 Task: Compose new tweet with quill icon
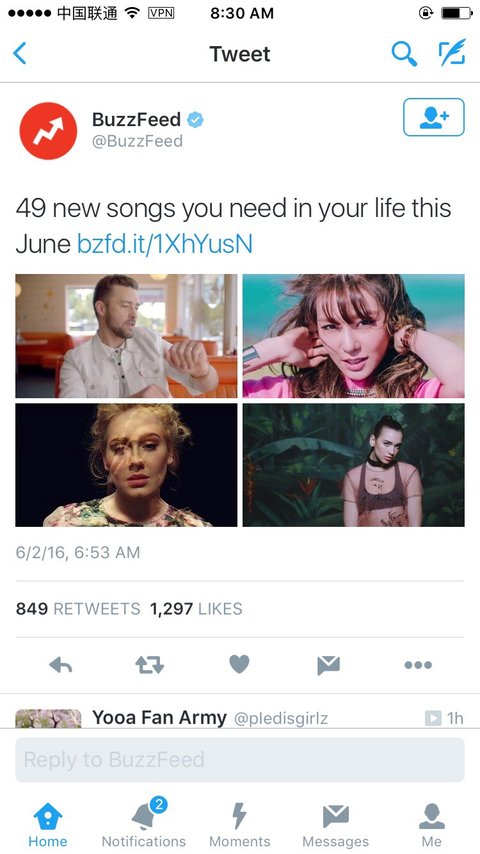pyautogui.click(x=452, y=53)
